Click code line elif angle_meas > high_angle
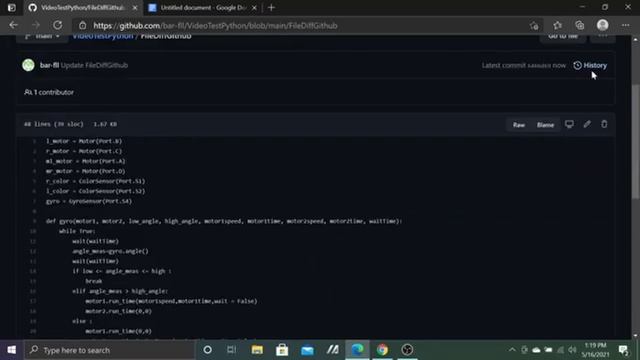 [x=120, y=291]
